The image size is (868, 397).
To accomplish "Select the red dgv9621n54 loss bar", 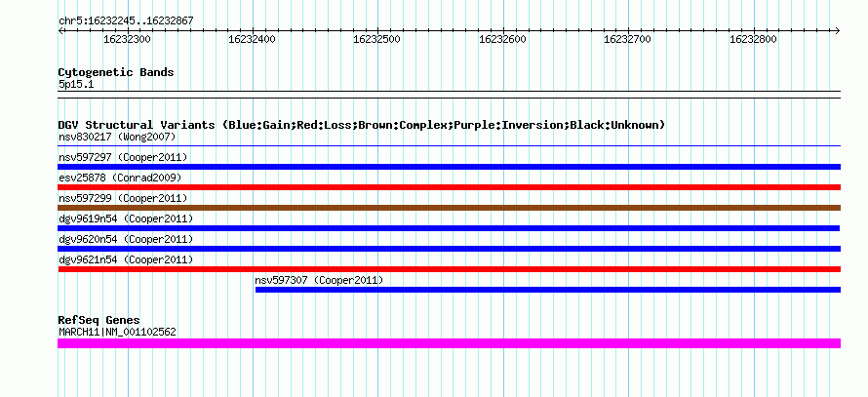I will [x=449, y=269].
